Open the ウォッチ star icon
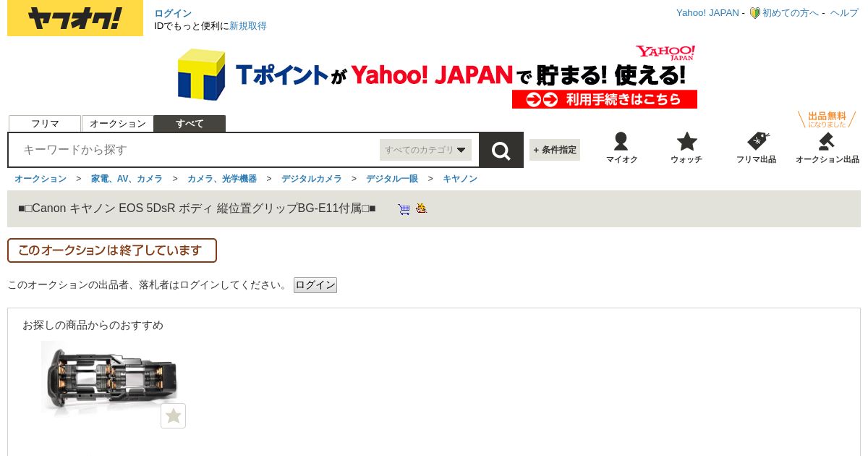 pyautogui.click(x=686, y=141)
